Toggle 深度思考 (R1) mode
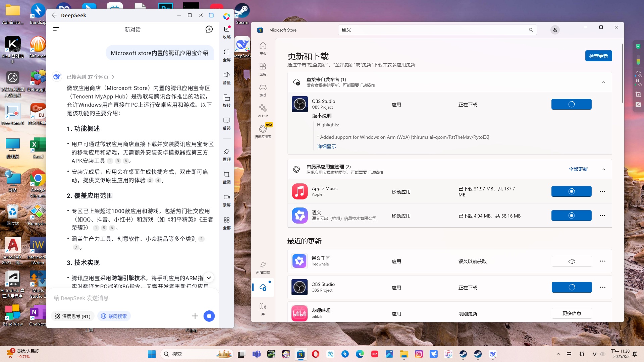 pyautogui.click(x=73, y=316)
